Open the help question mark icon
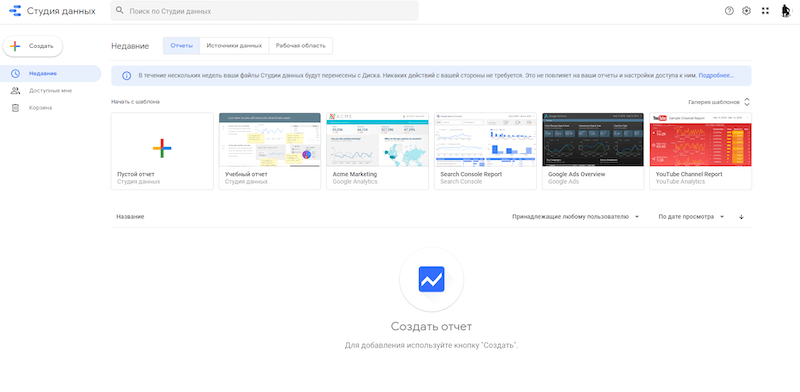This screenshot has height=392, width=800. 729,11
